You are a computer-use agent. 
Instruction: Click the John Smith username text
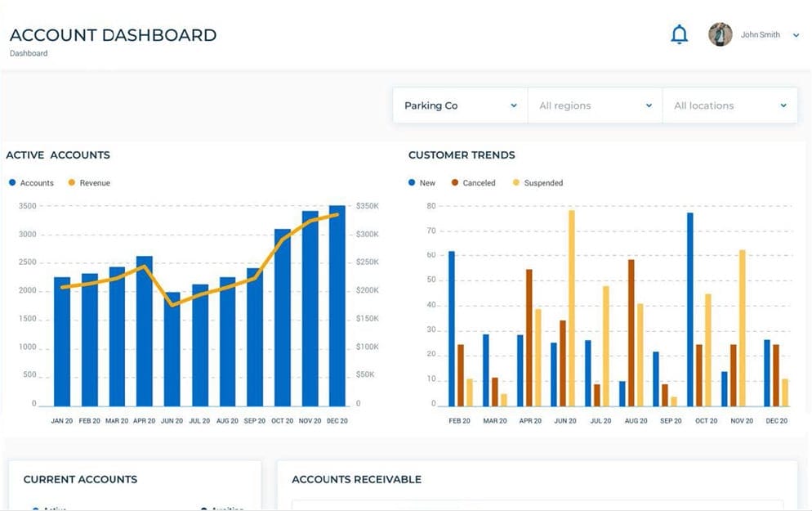(760, 35)
